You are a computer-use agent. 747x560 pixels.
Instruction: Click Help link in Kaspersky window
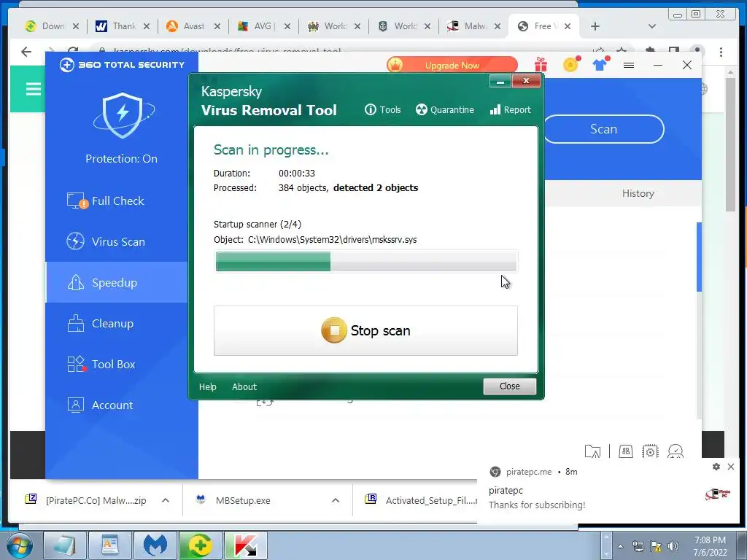click(x=208, y=386)
